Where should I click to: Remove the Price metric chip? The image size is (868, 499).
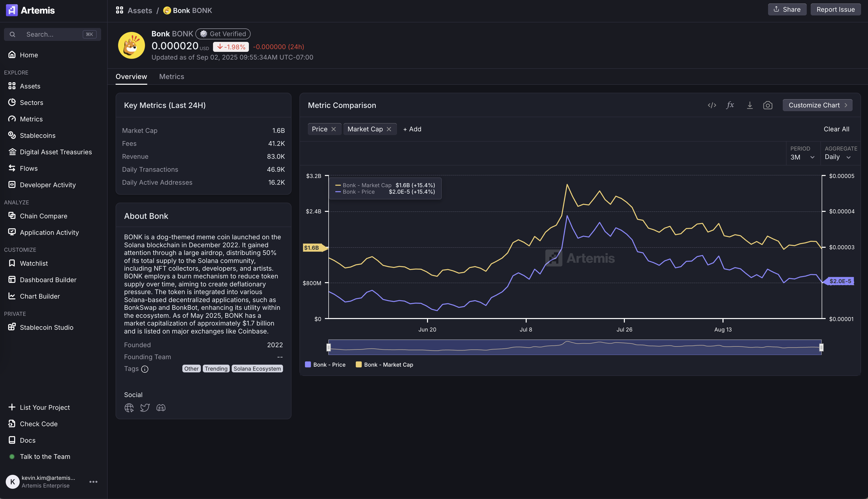pos(334,129)
